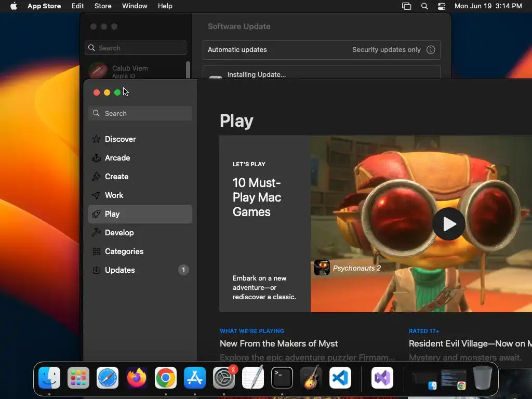
Task: Open Spotlight search in menu bar
Action: 424,6
